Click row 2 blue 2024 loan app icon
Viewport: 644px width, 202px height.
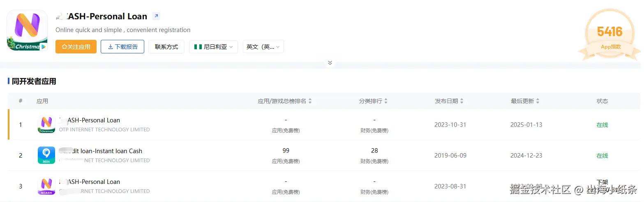pos(46,155)
